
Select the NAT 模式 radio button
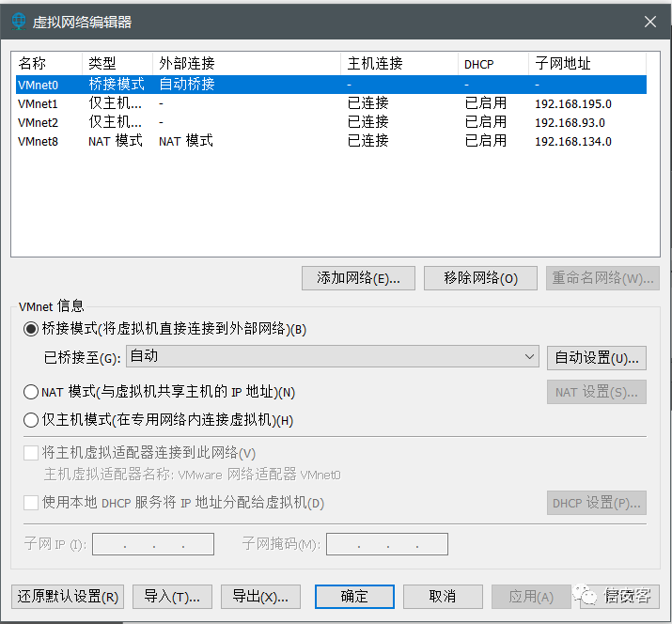click(x=31, y=392)
